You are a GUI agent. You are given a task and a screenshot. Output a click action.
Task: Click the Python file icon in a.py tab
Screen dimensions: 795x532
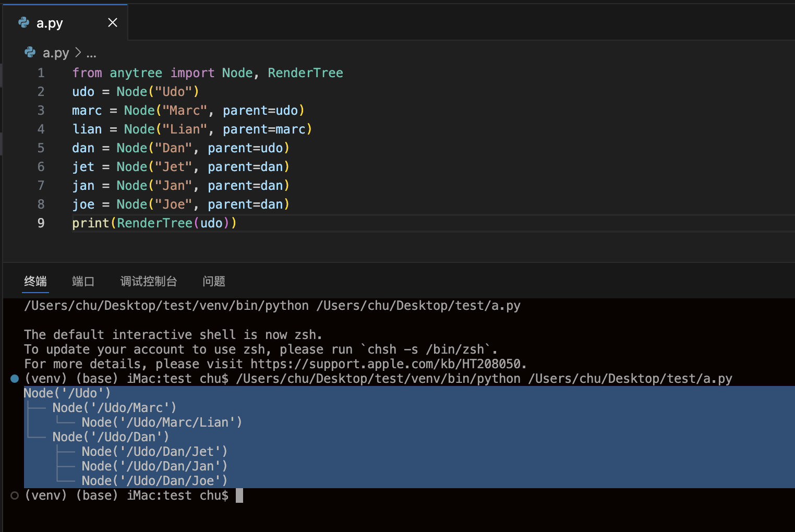(23, 22)
